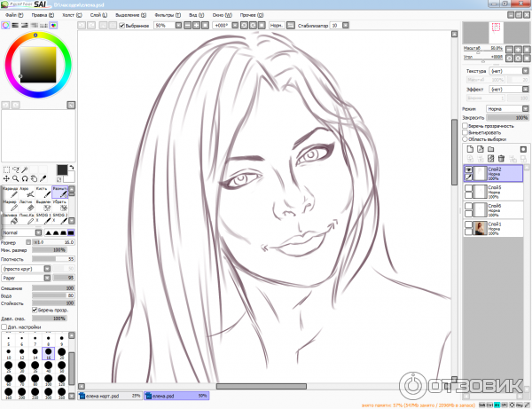Screen dimensions: 532x409
Task: Open the Фильтры menu
Action: (x=165, y=15)
